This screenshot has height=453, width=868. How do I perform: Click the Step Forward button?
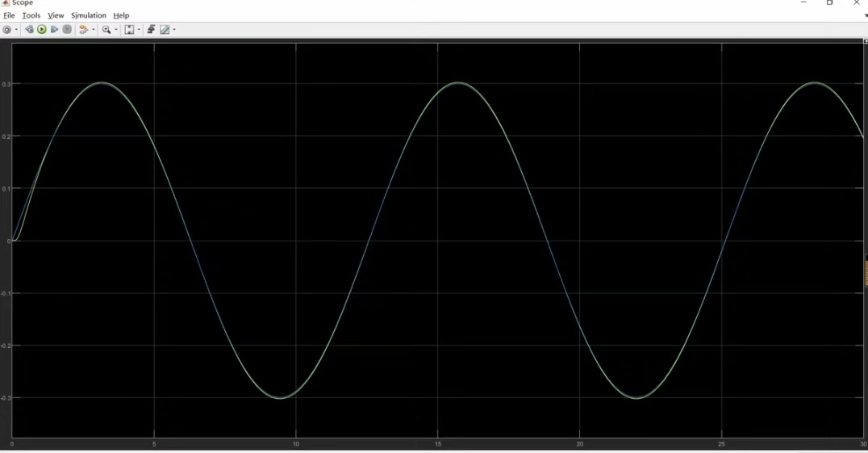54,29
